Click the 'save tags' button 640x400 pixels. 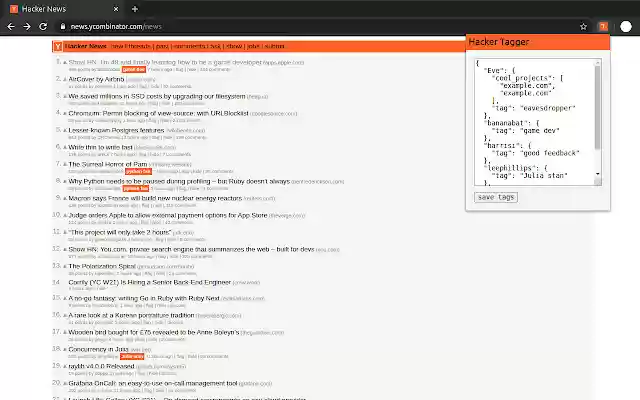(x=496, y=197)
